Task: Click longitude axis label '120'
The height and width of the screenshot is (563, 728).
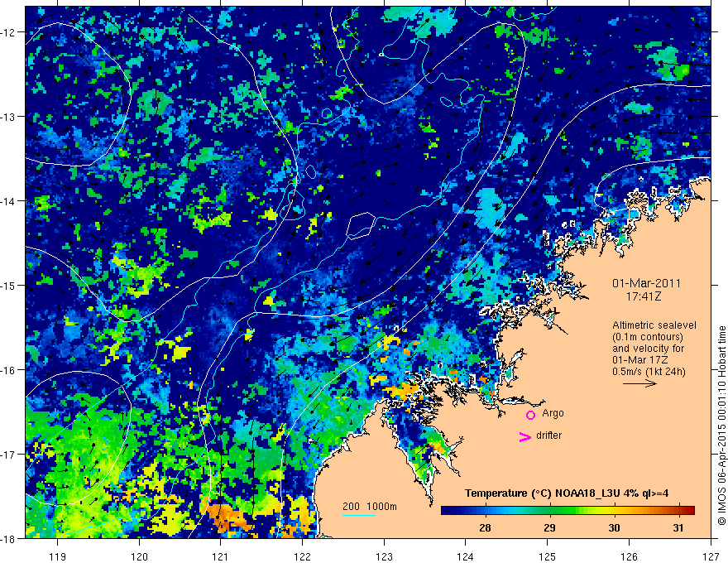Action: (x=139, y=556)
